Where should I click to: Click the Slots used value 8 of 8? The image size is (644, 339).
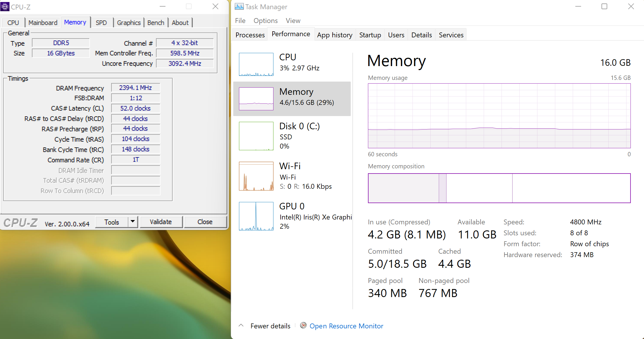(579, 233)
